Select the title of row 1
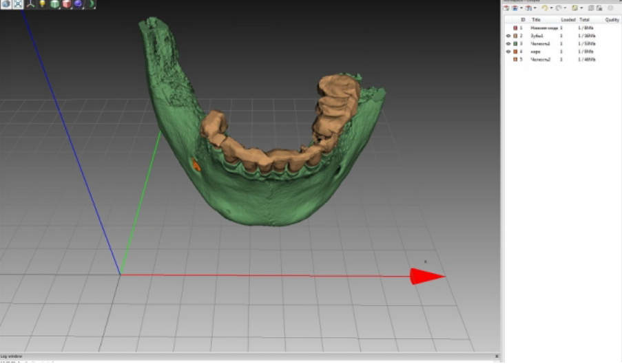The width and height of the screenshot is (622, 364). pos(544,28)
